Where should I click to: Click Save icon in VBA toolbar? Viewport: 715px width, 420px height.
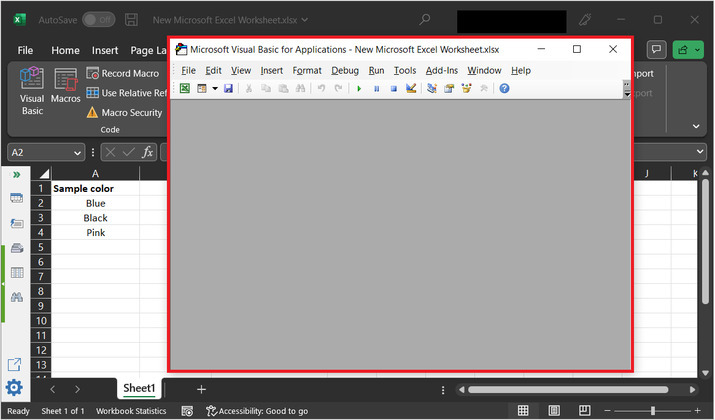228,88
